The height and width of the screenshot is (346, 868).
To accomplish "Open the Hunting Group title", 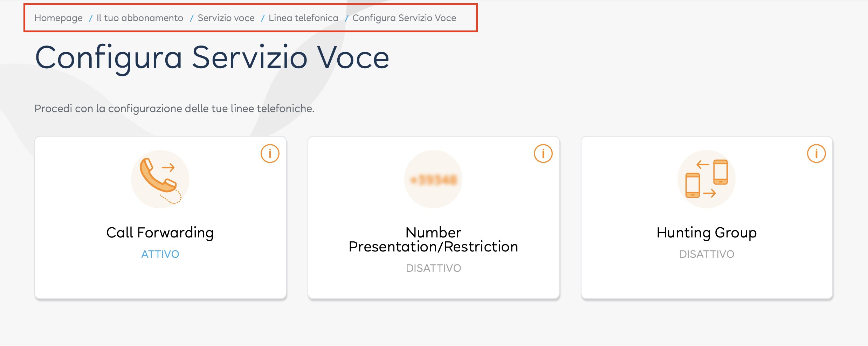I will tap(707, 233).
